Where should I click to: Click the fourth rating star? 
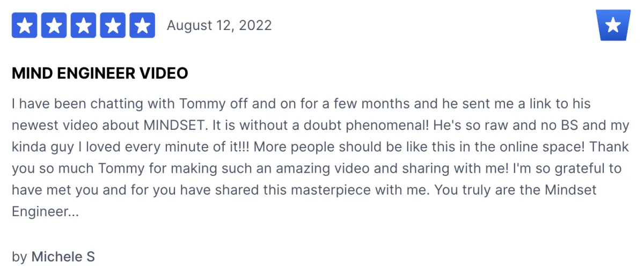point(113,25)
